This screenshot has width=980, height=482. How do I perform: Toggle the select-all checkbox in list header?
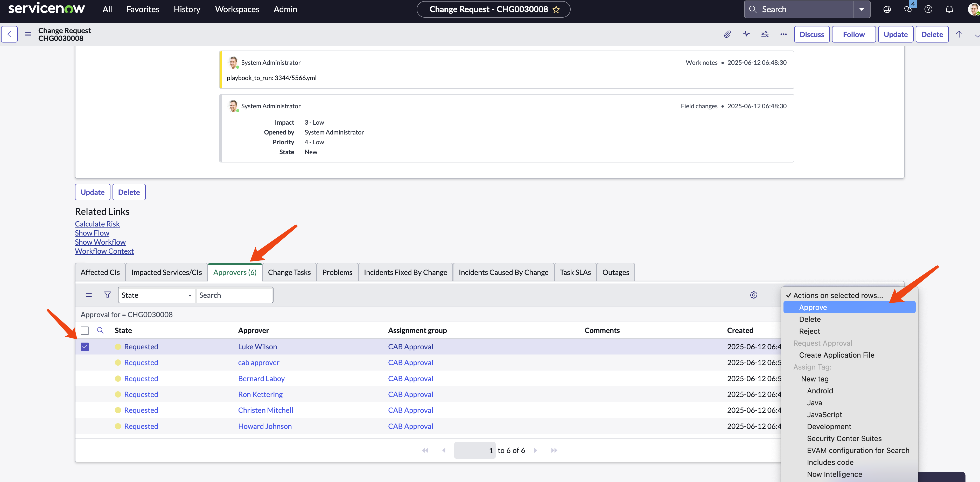pos(85,330)
